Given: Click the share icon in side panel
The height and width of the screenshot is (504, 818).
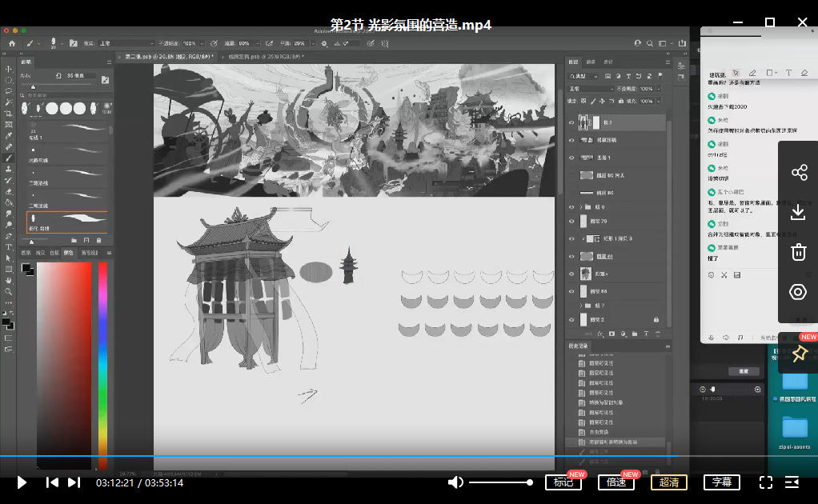Looking at the screenshot, I should pos(798,173).
